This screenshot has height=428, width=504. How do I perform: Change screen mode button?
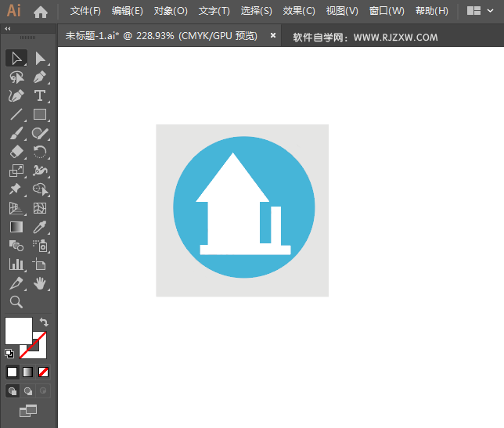tap(28, 411)
